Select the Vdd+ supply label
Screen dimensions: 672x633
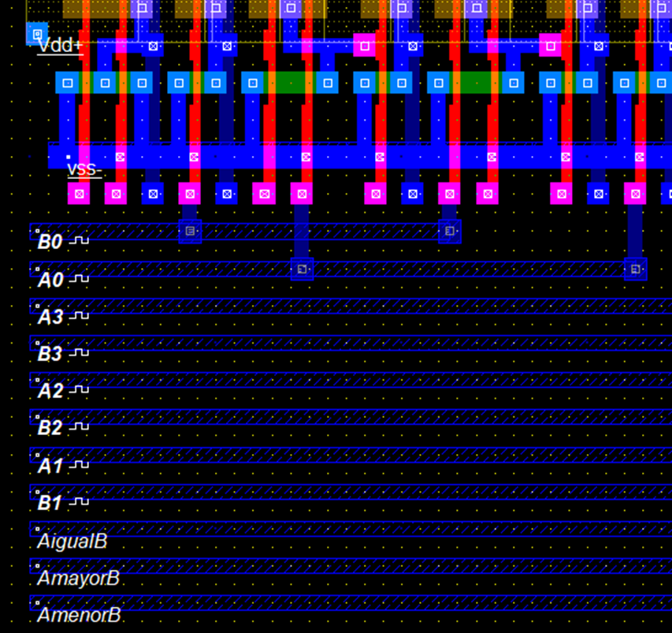(60, 46)
